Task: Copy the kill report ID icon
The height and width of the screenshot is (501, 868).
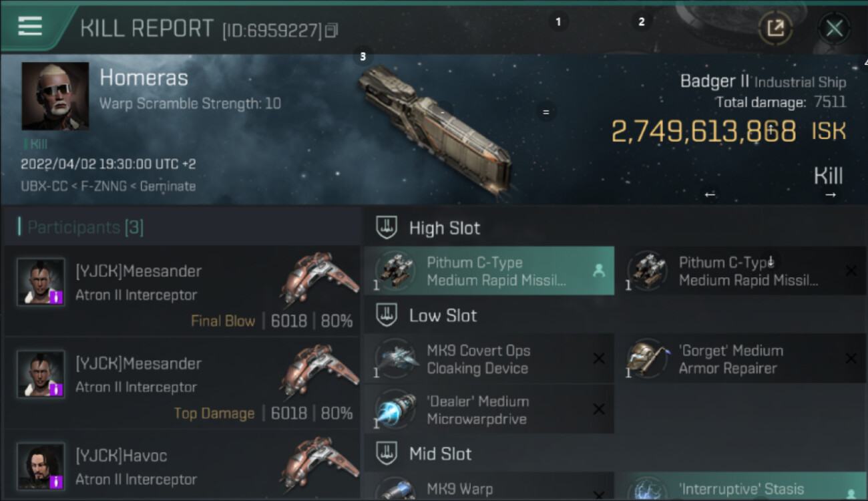Action: [332, 30]
